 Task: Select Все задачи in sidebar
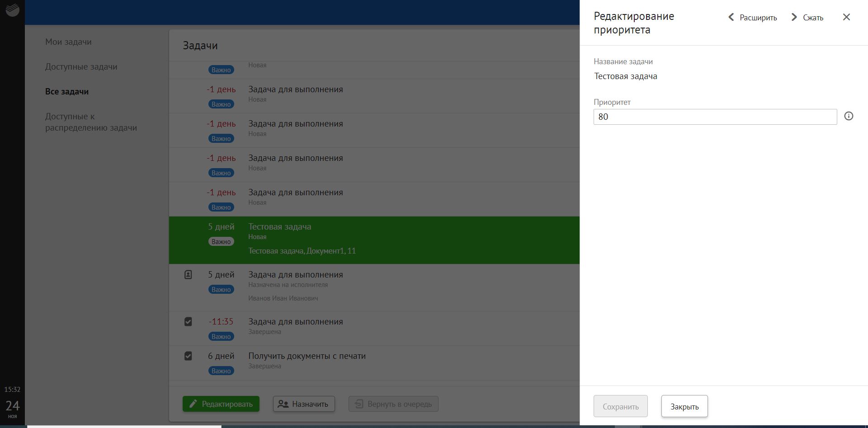click(67, 92)
